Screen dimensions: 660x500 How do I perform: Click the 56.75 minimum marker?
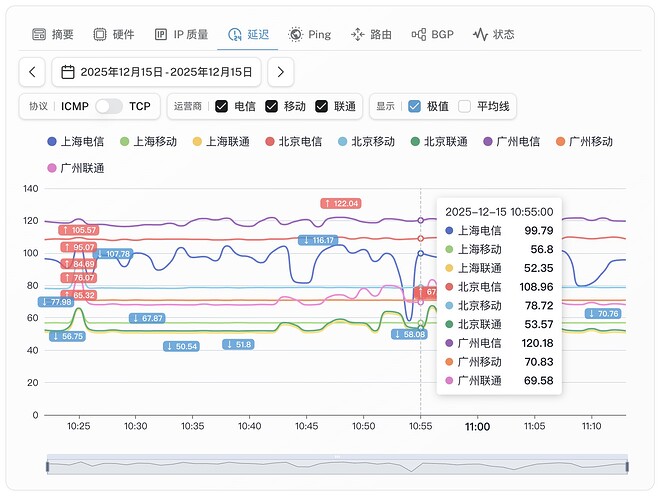coord(68,336)
